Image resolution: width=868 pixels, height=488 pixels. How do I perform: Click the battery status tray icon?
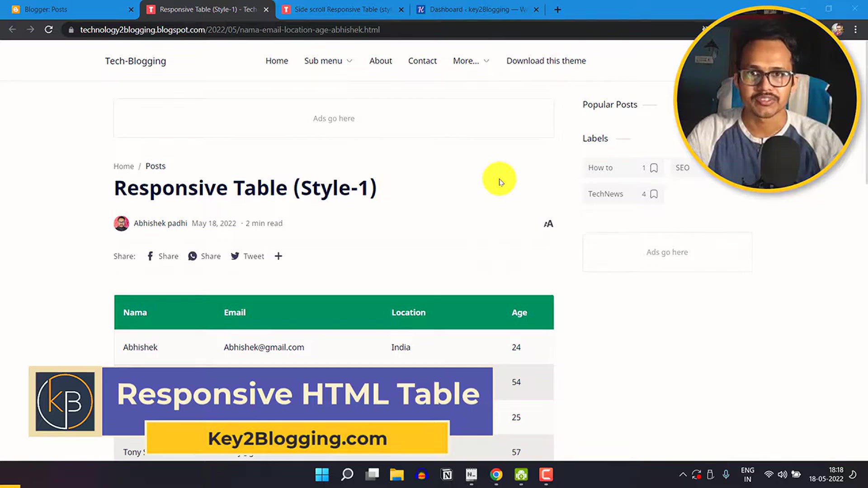(796, 474)
